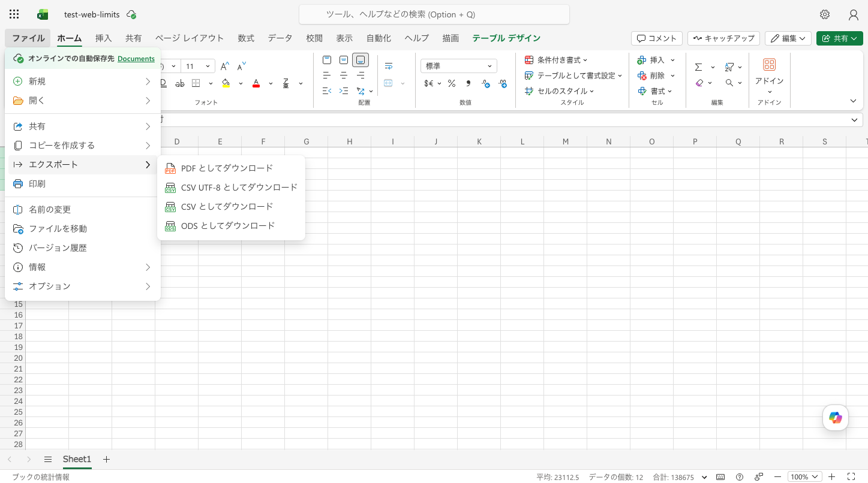Apply cell borders icon
The height and width of the screenshot is (483, 868).
[196, 83]
